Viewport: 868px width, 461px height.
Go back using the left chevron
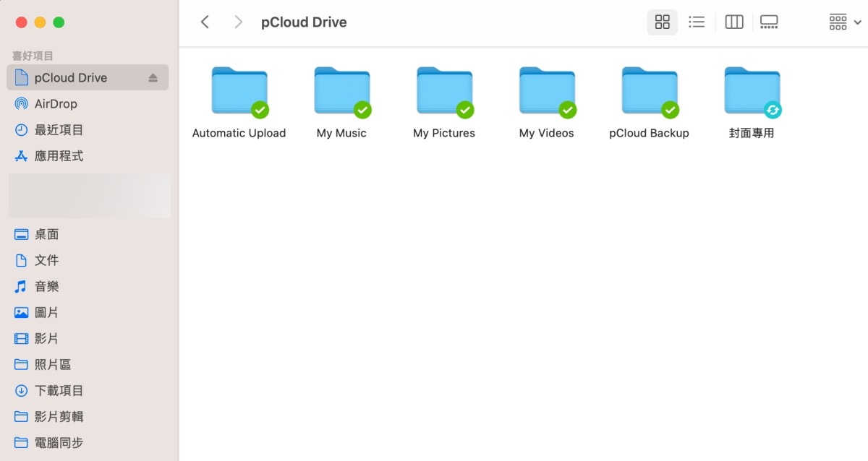click(205, 22)
